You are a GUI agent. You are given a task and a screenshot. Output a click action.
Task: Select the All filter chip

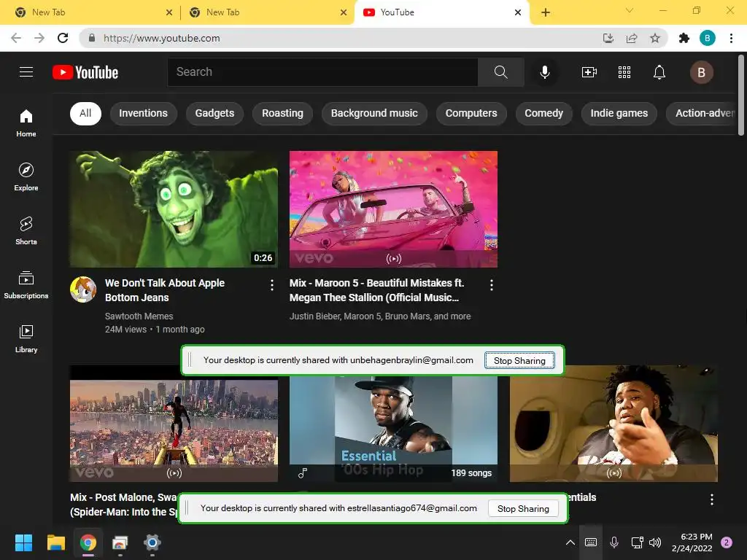[x=86, y=113]
